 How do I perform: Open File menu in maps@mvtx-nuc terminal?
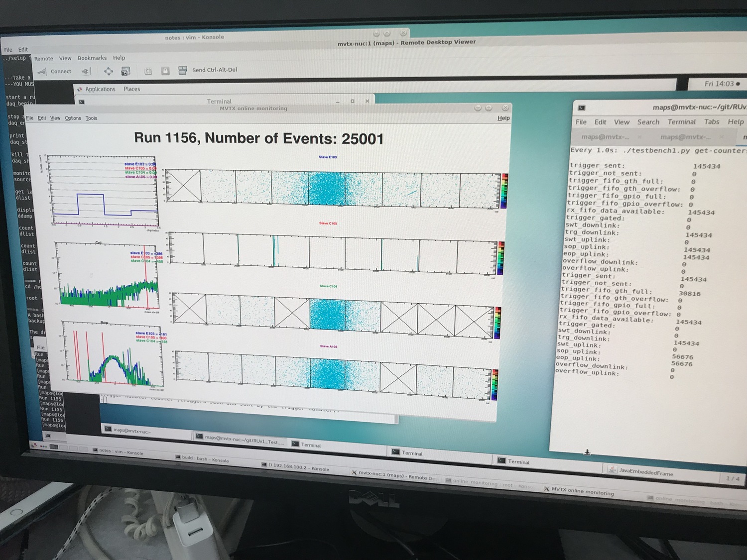(581, 122)
